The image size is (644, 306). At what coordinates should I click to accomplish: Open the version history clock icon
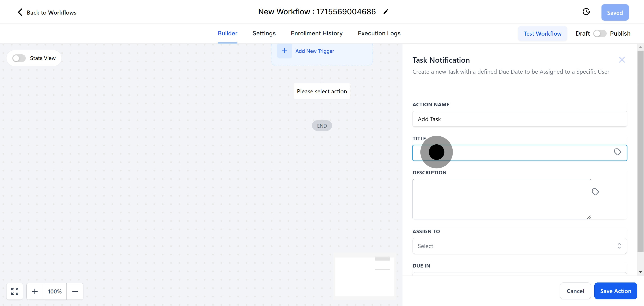click(x=586, y=12)
